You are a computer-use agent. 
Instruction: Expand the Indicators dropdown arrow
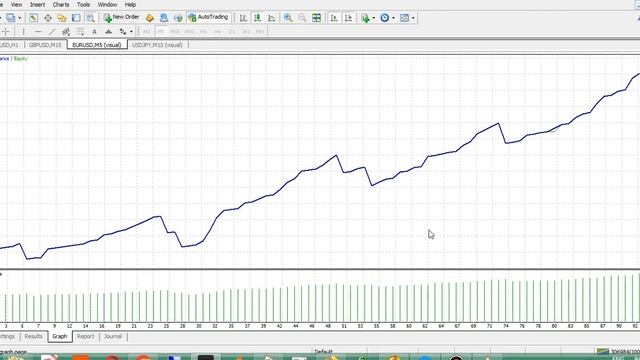(373, 18)
